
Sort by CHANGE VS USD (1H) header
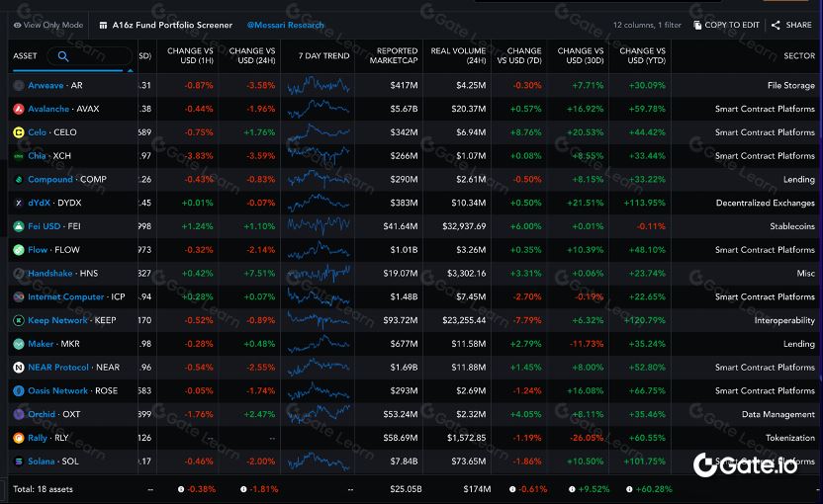[x=190, y=55]
